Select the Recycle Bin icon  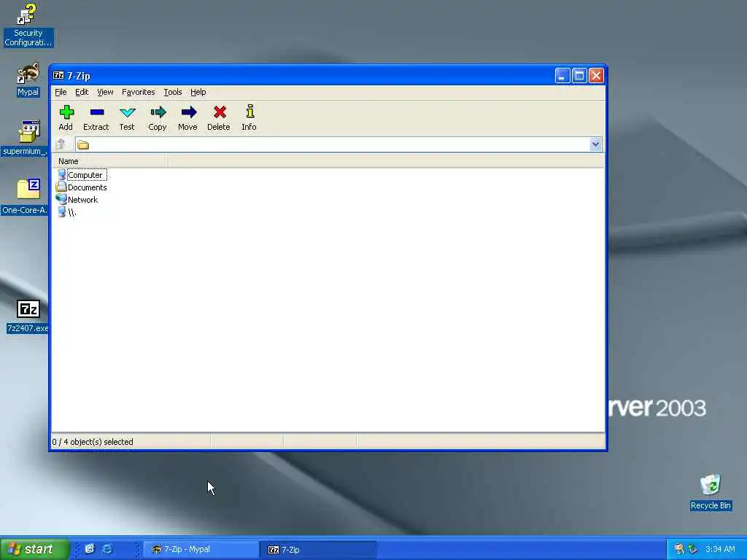[x=711, y=492]
